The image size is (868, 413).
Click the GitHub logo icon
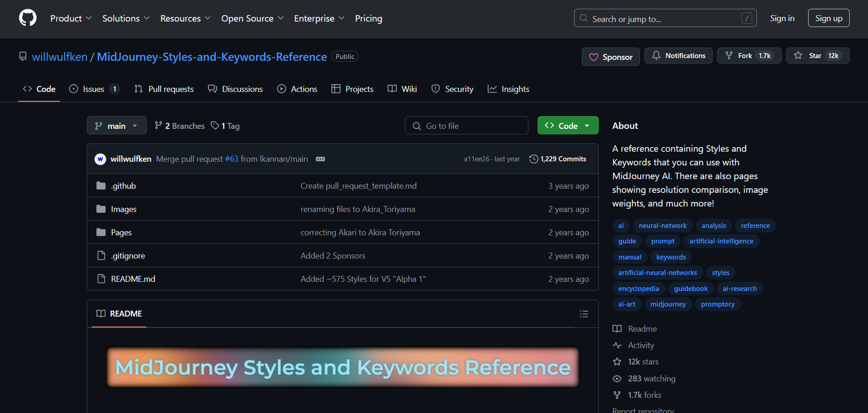(28, 18)
